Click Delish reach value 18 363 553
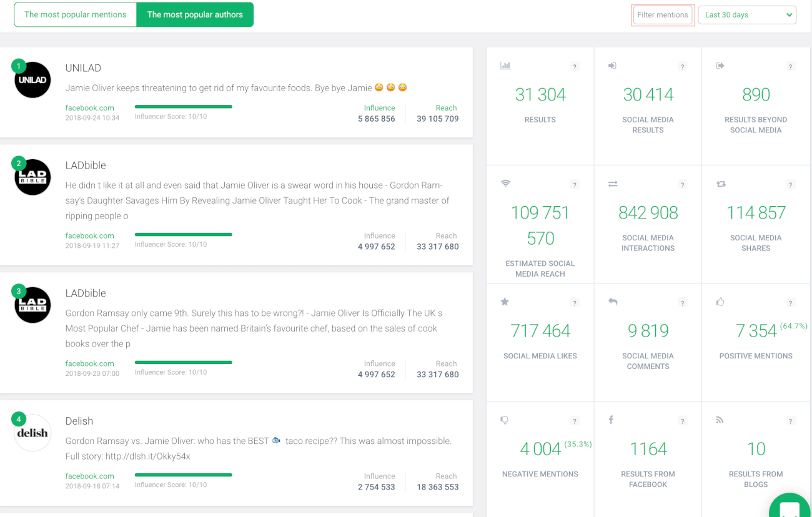Viewport: 812px width, 517px height. pyautogui.click(x=438, y=487)
